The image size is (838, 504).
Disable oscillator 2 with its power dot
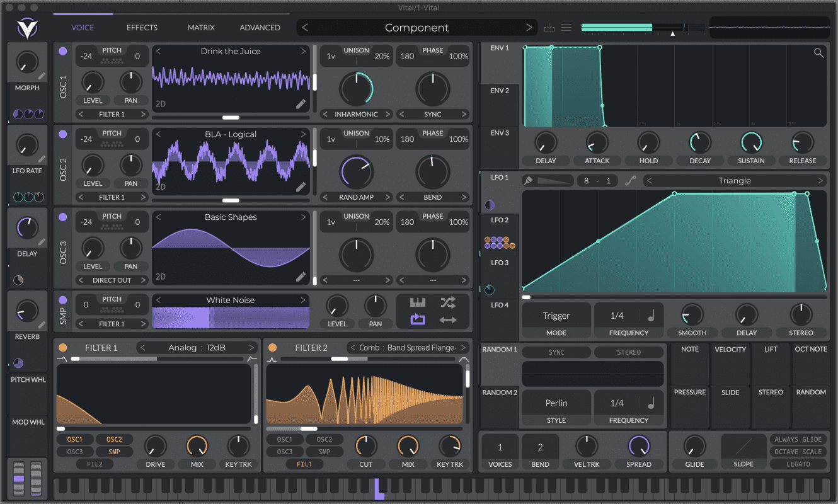[x=62, y=134]
